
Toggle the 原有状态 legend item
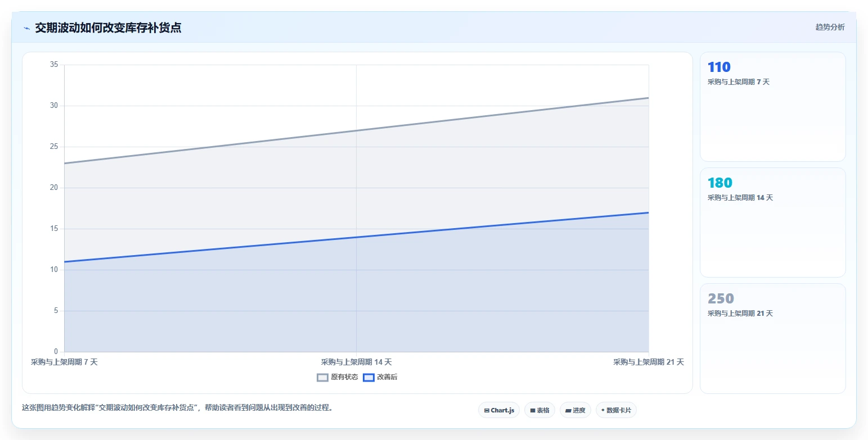click(x=338, y=377)
